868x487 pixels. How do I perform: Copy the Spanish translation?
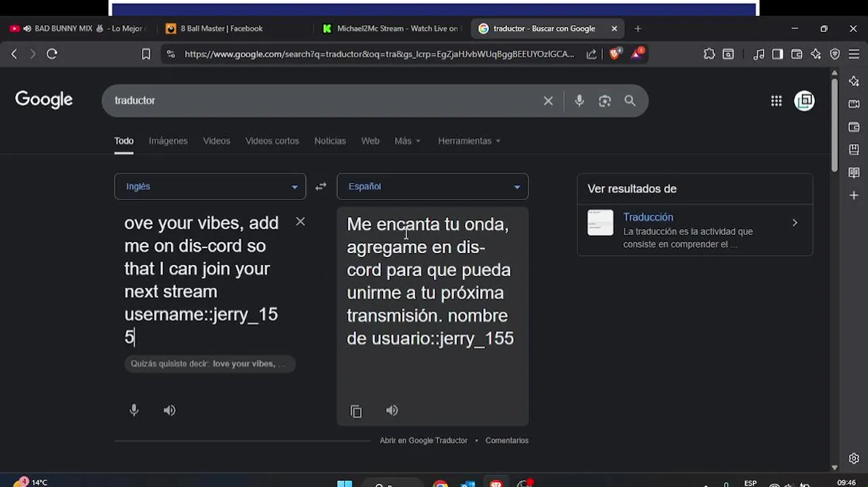356,411
